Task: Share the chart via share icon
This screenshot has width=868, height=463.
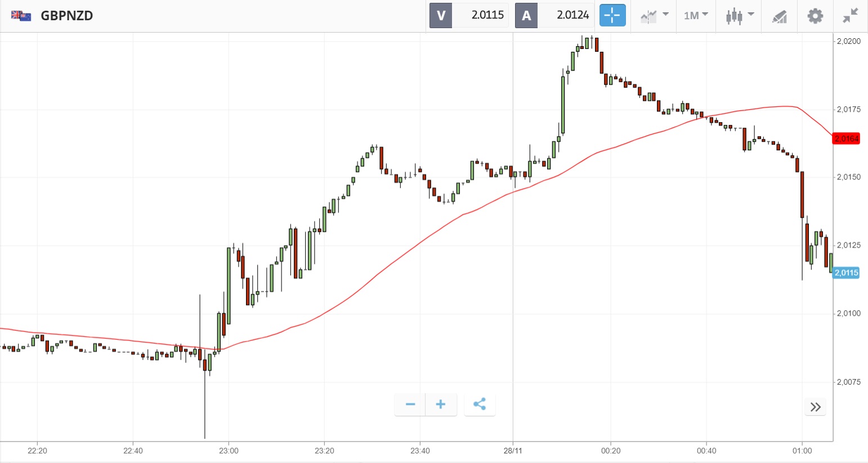Action: [480, 404]
